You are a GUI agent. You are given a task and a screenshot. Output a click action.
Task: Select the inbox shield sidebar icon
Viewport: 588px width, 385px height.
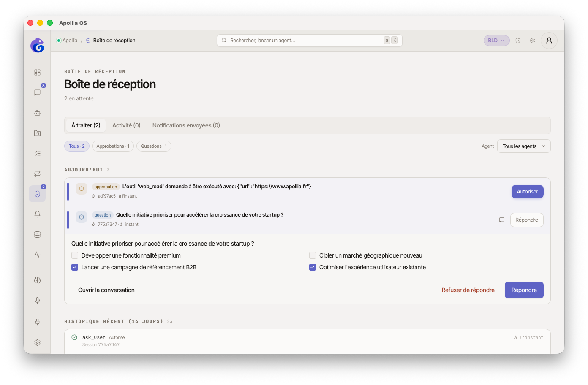point(37,194)
